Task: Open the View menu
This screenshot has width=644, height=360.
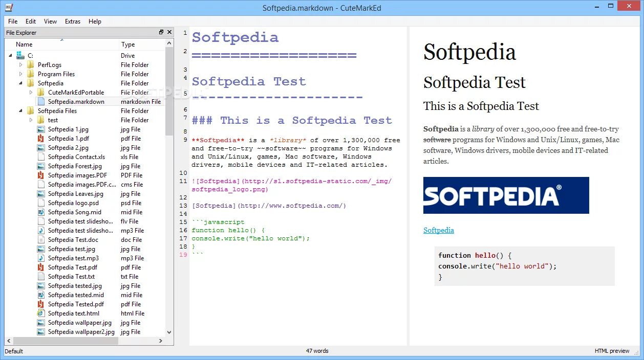Action: (x=50, y=21)
